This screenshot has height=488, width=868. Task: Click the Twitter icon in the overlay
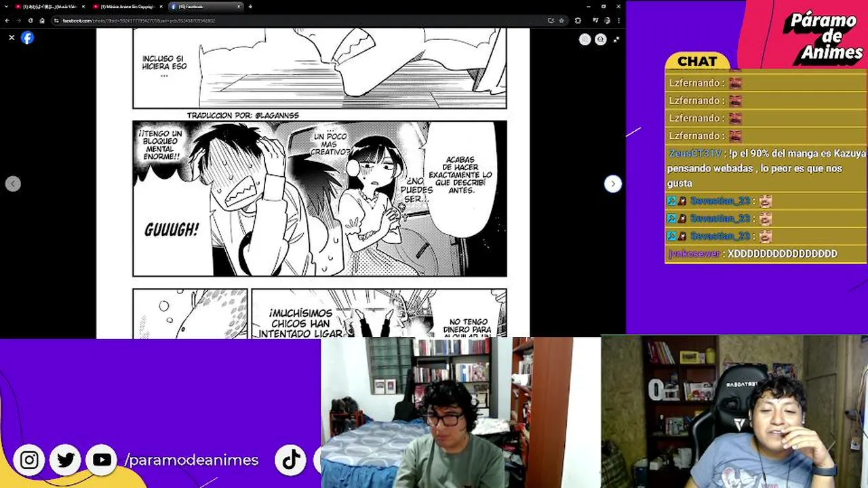66,460
